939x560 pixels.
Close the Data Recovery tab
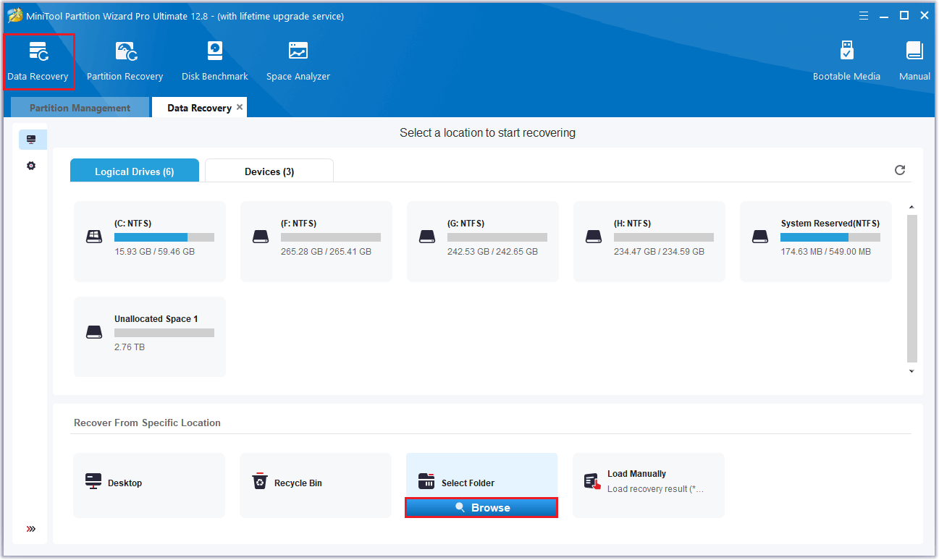tap(240, 107)
